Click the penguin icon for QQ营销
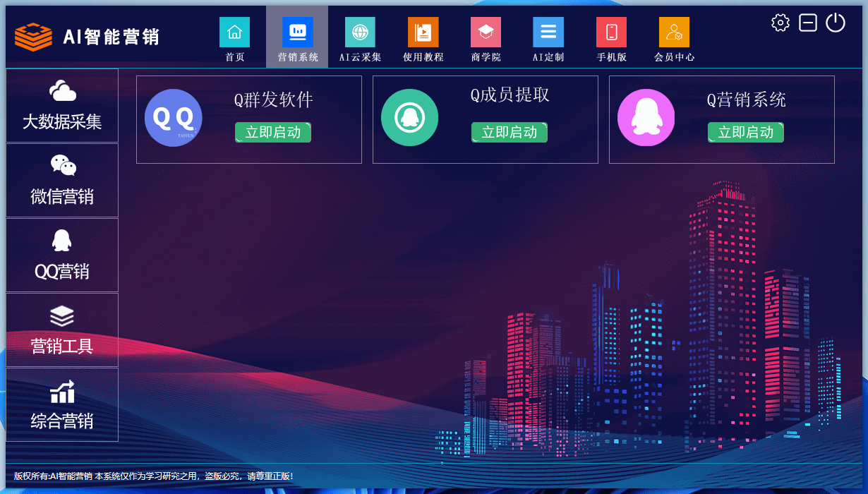Image resolution: width=868 pixels, height=494 pixels. 62,240
